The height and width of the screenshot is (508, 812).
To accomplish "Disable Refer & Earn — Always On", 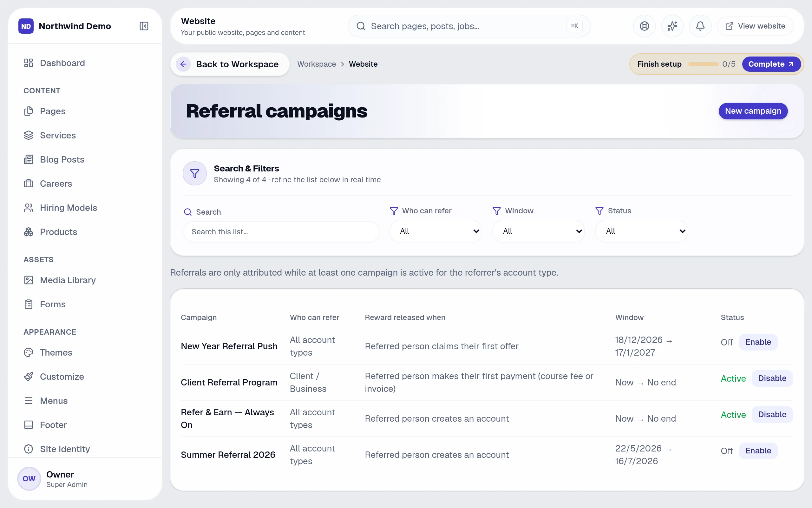I will coord(772,415).
